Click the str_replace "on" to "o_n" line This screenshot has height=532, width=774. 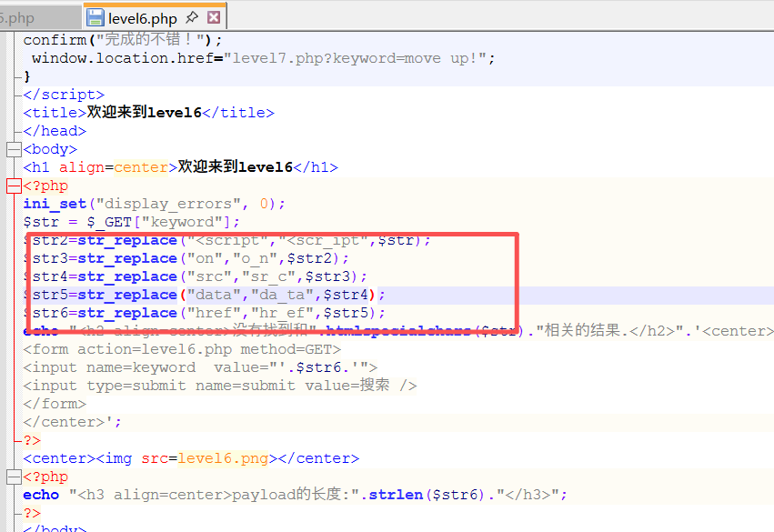tap(186, 258)
